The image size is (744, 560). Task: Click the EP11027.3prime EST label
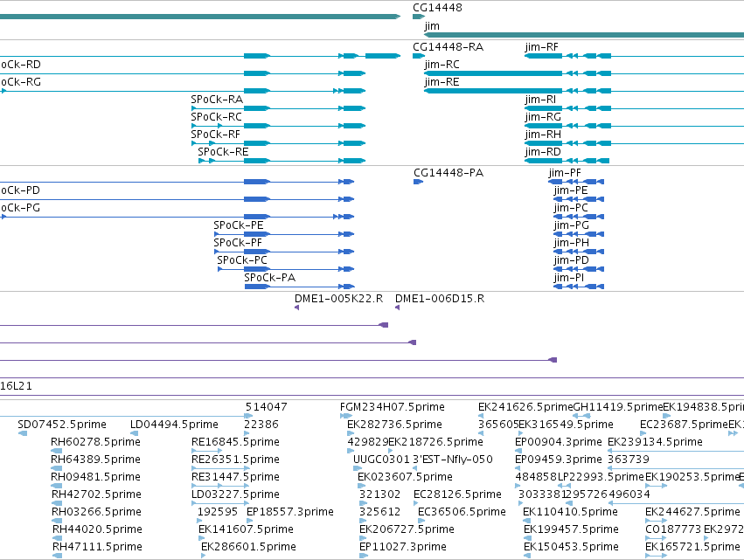point(403,547)
